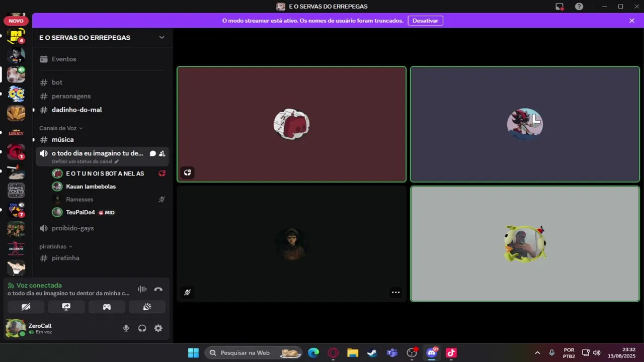Image resolution: width=644 pixels, height=362 pixels.
Task: Click Pesquisar na Web search box
Action: [x=254, y=353]
